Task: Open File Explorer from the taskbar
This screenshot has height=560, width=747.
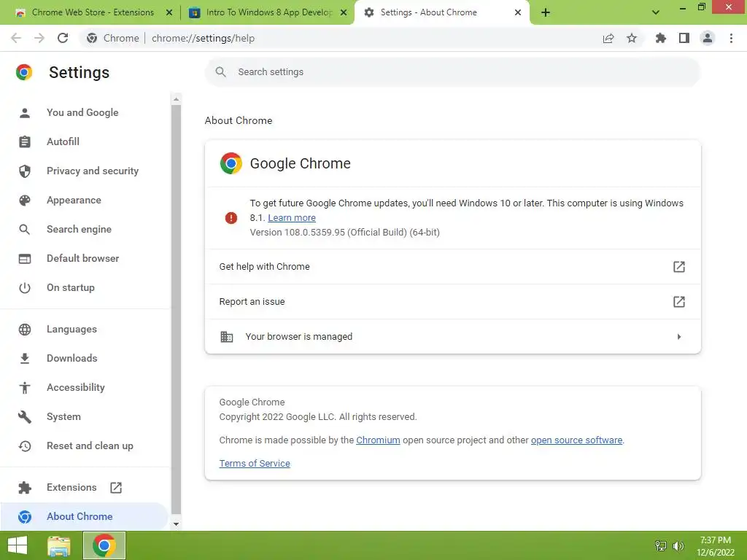Action: click(59, 546)
